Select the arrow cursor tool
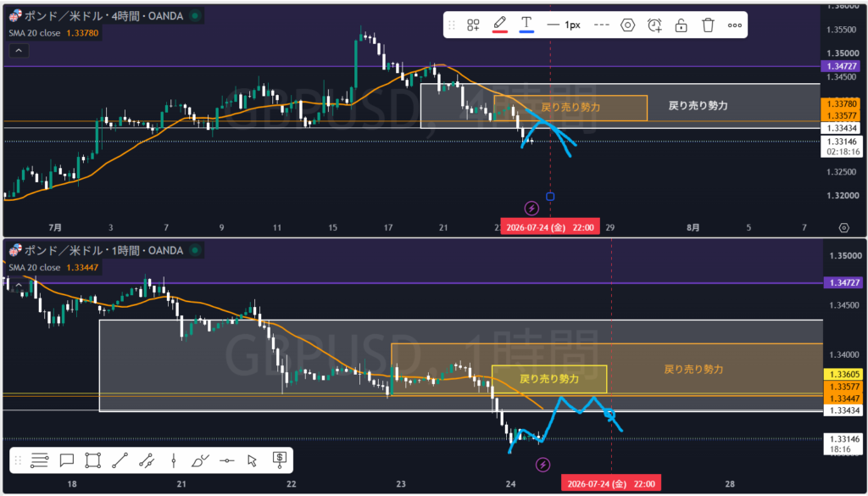Image resolution: width=868 pixels, height=496 pixels. (253, 460)
